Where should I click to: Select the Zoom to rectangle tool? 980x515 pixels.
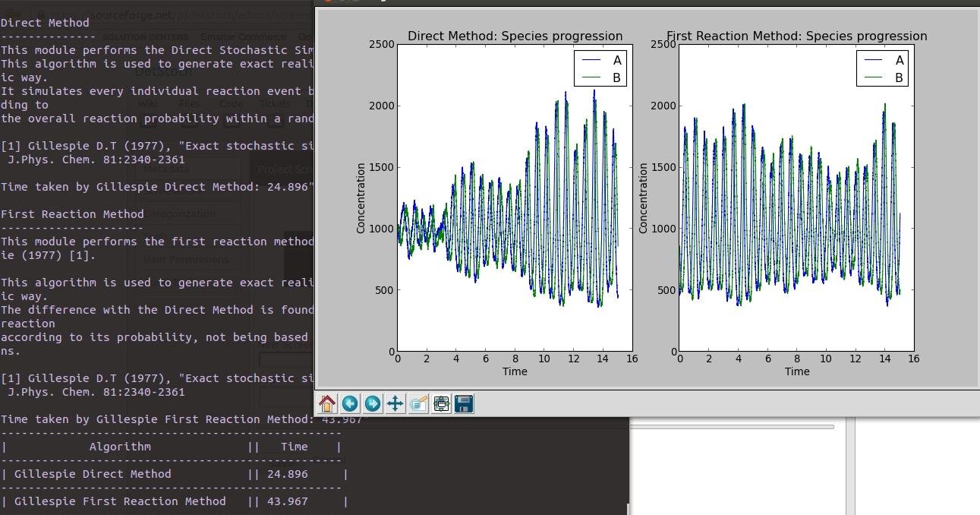click(418, 403)
